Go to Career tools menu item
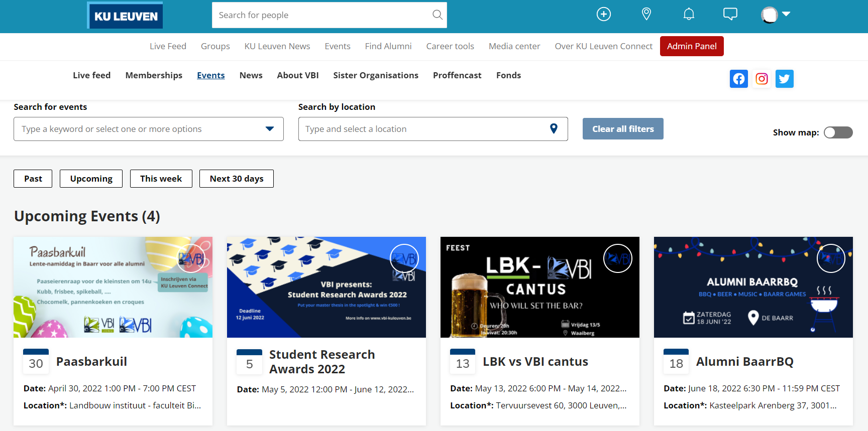Screen dimensions: 868x431 point(450,46)
